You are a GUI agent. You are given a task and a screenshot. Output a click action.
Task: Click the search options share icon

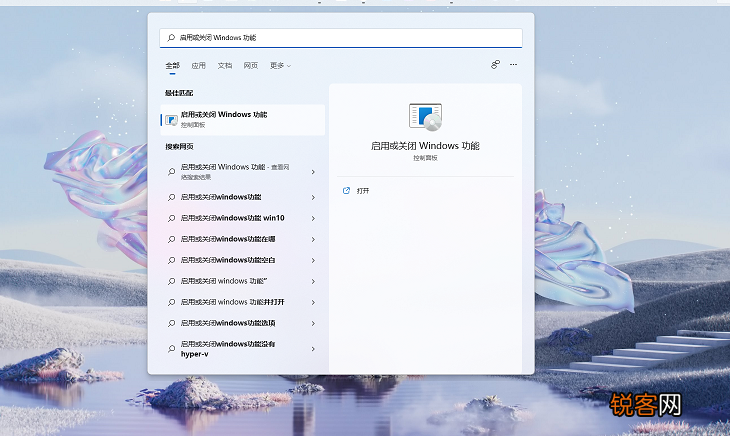(x=495, y=65)
